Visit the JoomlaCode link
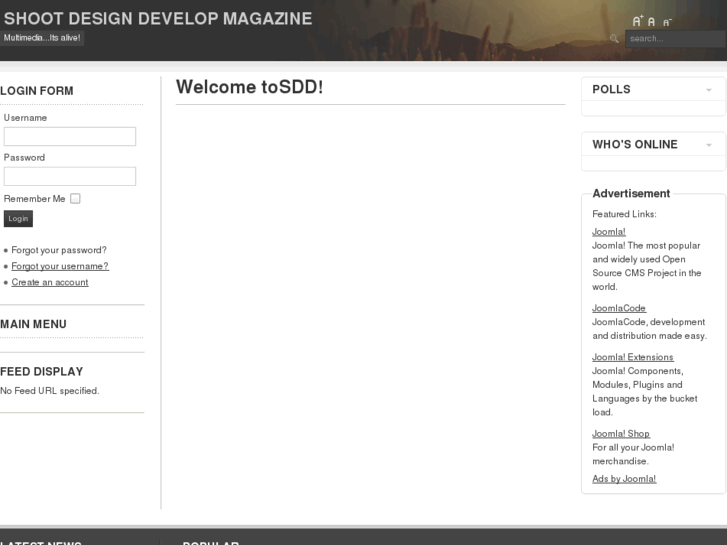 tap(619, 308)
